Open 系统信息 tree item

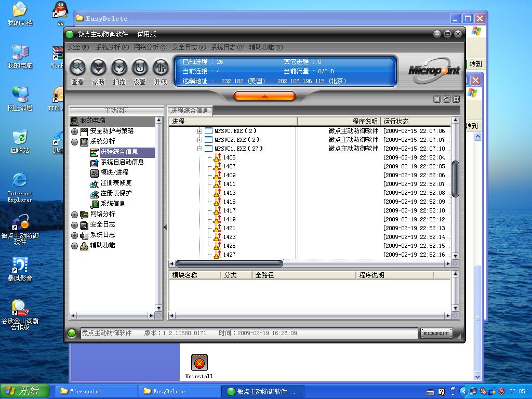coord(113,204)
